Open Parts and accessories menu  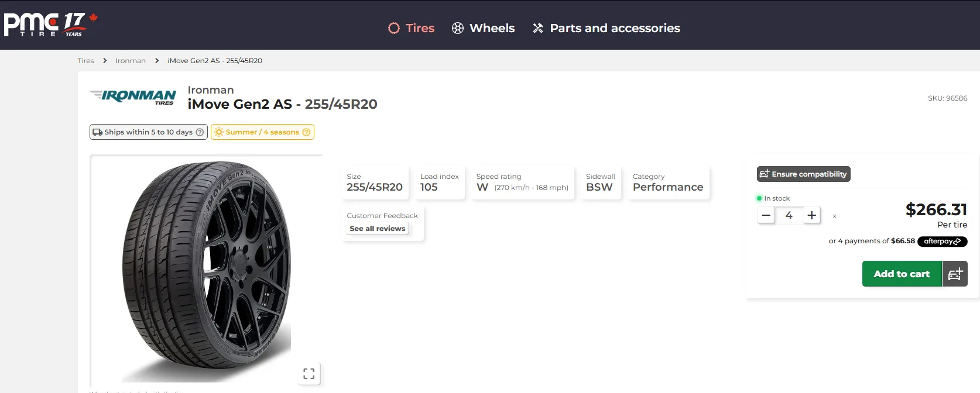[606, 28]
